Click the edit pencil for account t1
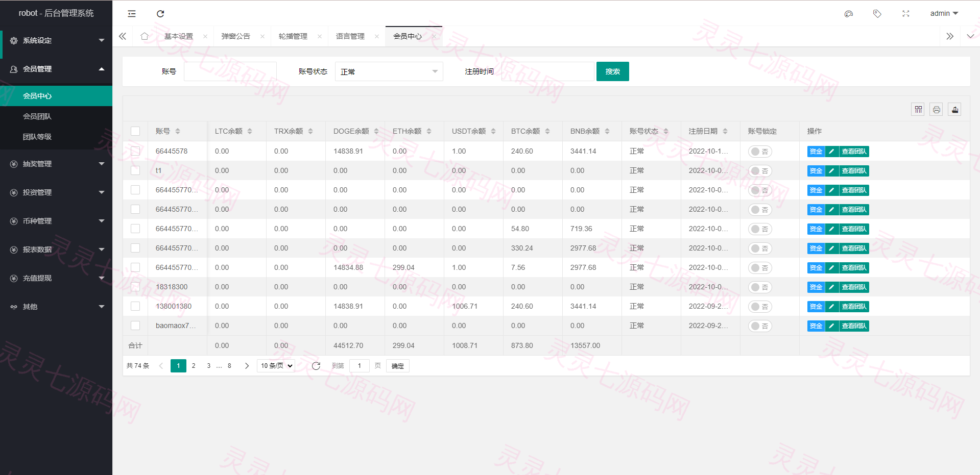Viewport: 980px width, 475px height. point(832,171)
